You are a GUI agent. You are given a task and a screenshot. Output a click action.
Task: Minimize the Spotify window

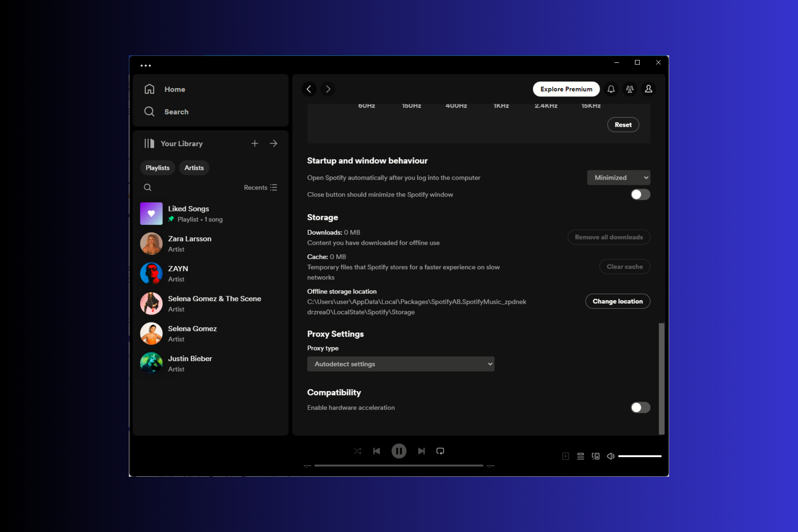tap(617, 62)
